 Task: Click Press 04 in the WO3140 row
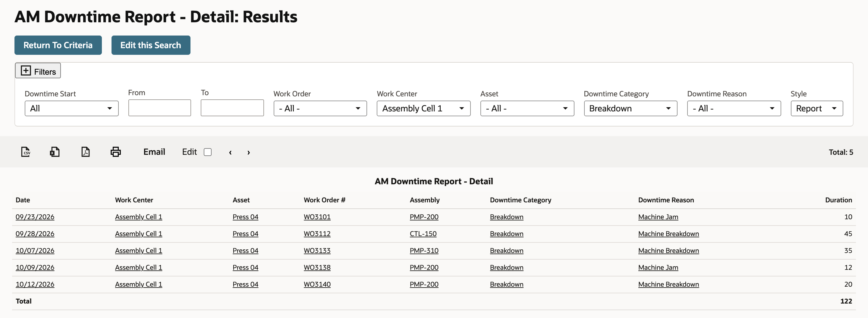pos(245,284)
